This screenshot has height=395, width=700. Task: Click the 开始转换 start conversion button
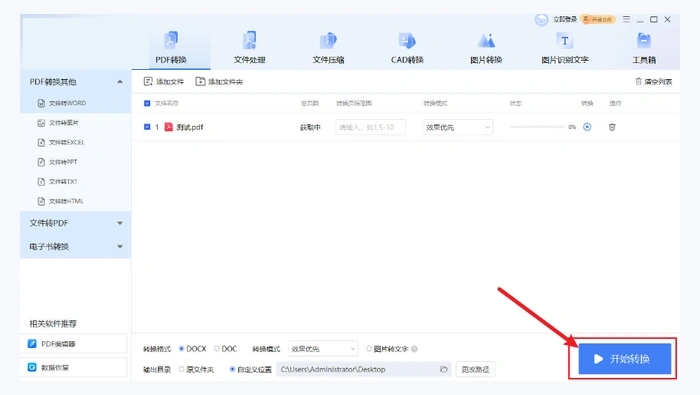click(x=625, y=359)
